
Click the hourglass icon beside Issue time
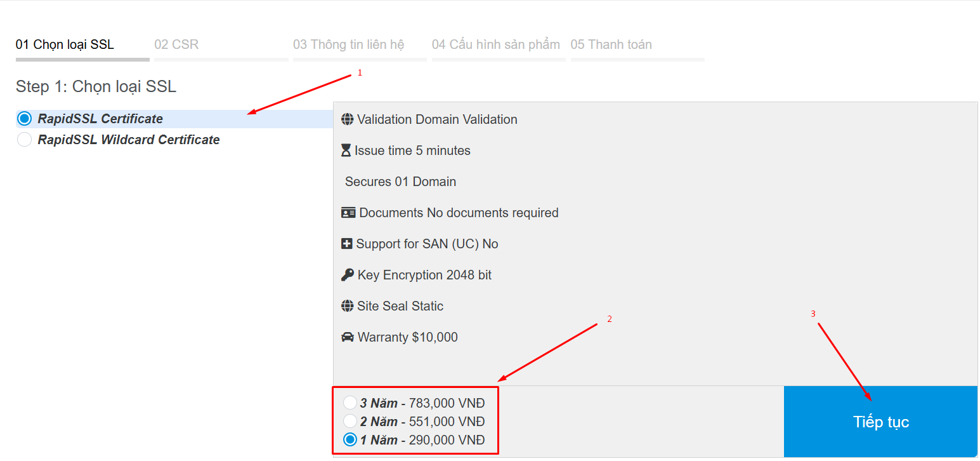346,150
